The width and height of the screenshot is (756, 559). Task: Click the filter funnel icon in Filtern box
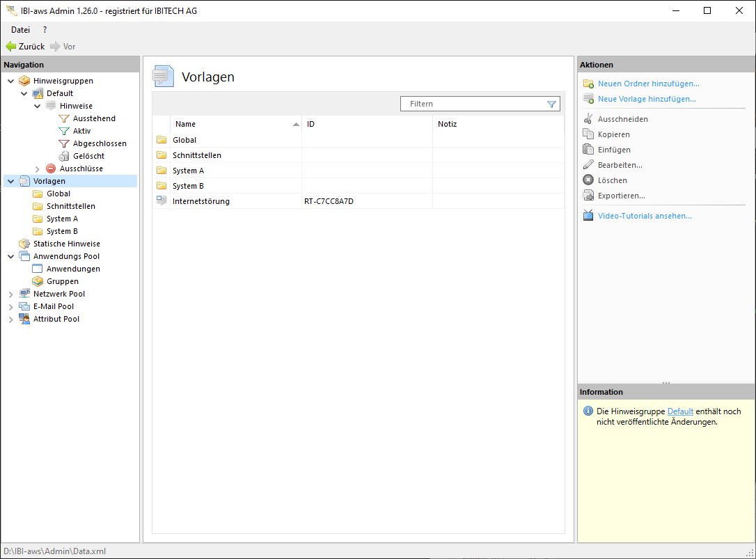[x=551, y=104]
